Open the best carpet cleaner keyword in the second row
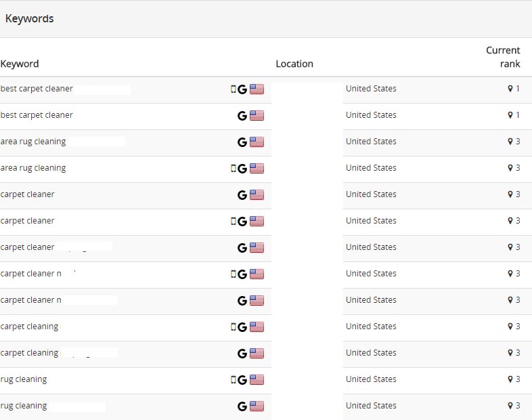532x420 pixels. click(37, 115)
